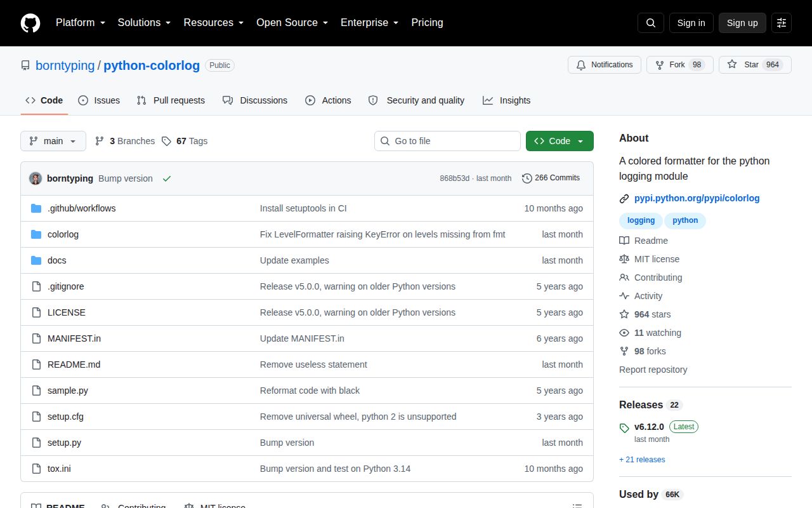The height and width of the screenshot is (508, 812).
Task: Open 'Fix LevelFormatter raising KeyError' commit message
Action: click(383, 234)
